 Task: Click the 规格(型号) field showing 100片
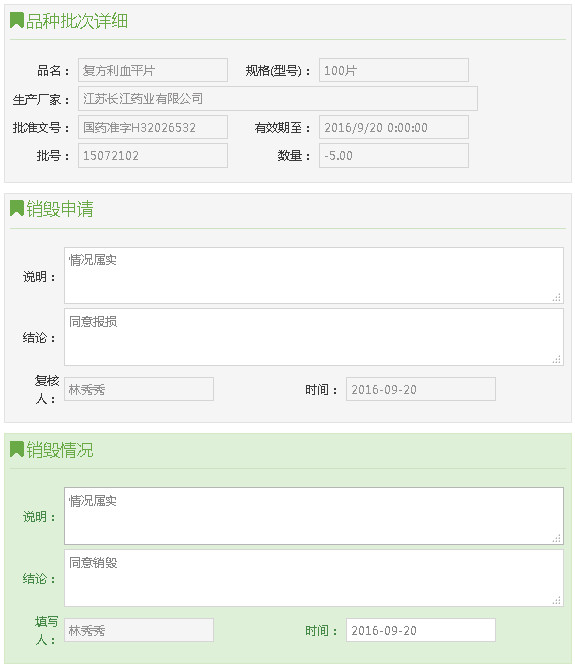[394, 70]
